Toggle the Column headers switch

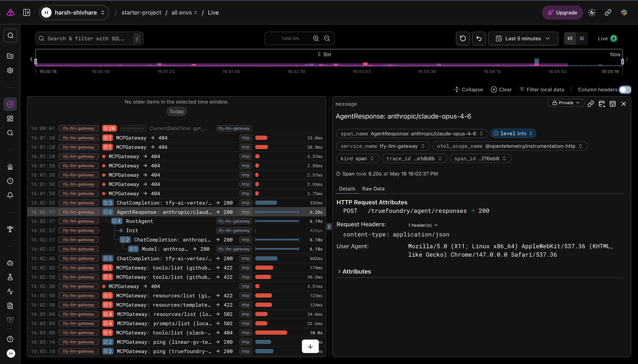pos(625,90)
